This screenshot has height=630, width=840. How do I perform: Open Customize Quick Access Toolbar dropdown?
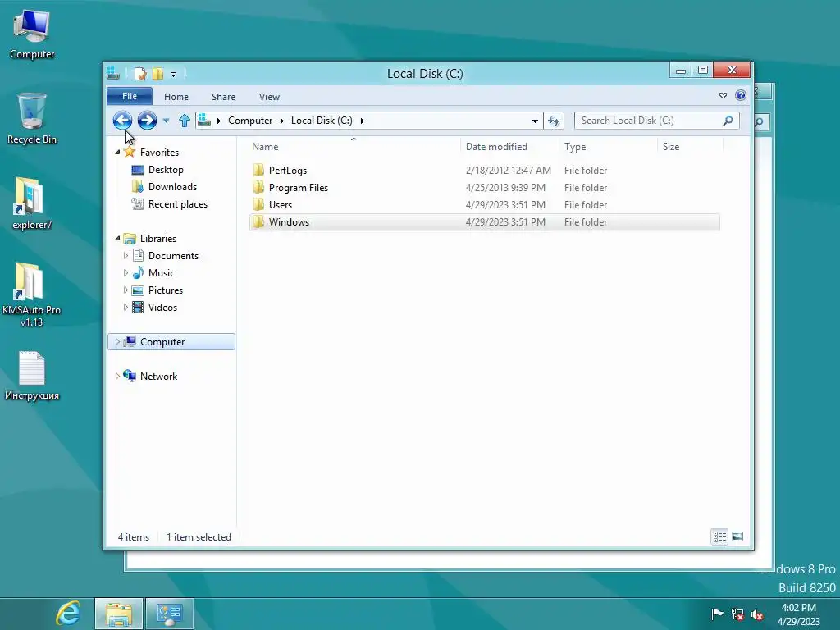(x=173, y=74)
